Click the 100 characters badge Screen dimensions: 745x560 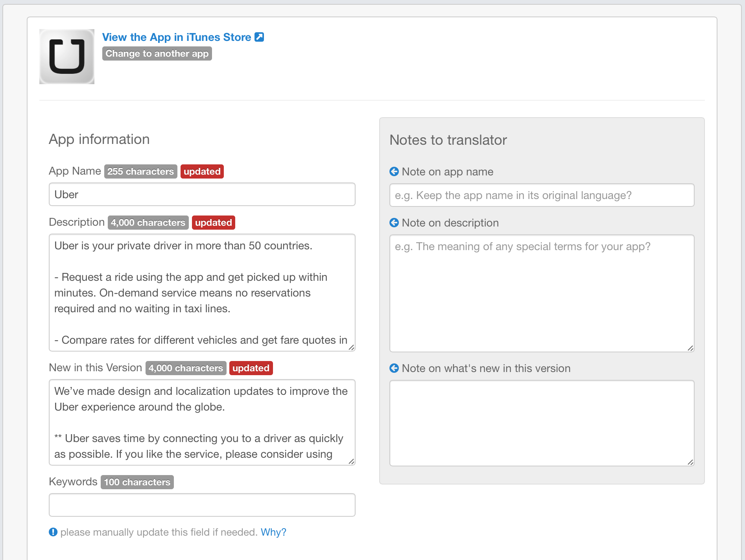click(x=137, y=482)
